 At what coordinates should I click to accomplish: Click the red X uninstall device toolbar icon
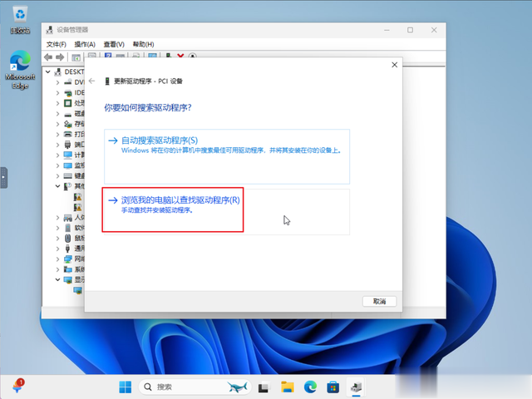180,56
